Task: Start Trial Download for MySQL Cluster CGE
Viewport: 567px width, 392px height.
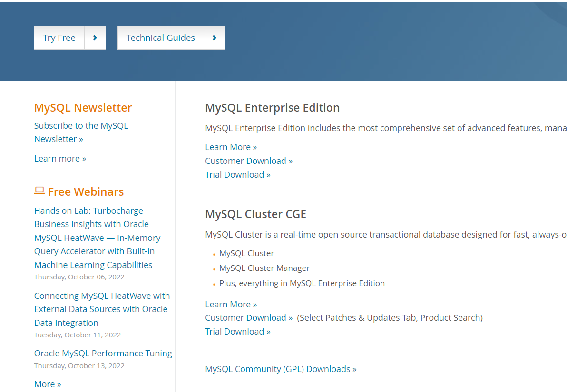Action: (x=237, y=332)
